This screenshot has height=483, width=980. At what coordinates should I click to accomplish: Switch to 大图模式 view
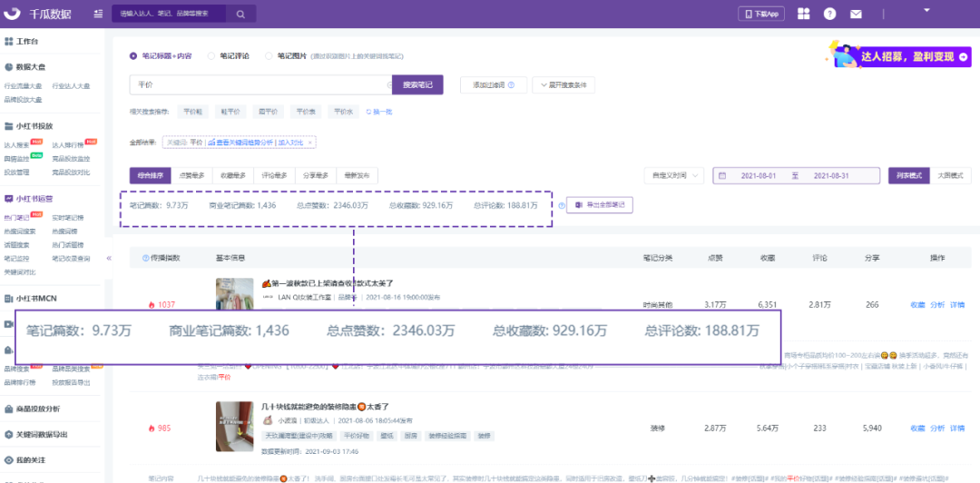click(x=949, y=175)
